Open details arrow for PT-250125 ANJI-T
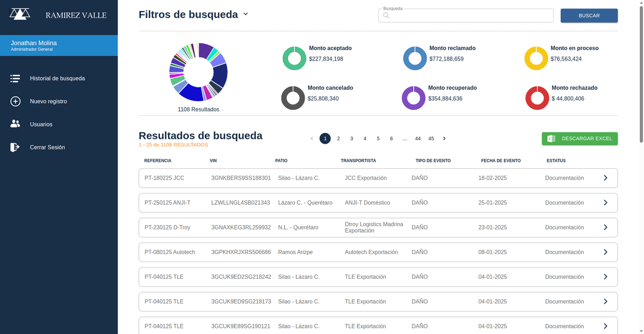The height and width of the screenshot is (334, 644). pyautogui.click(x=605, y=203)
